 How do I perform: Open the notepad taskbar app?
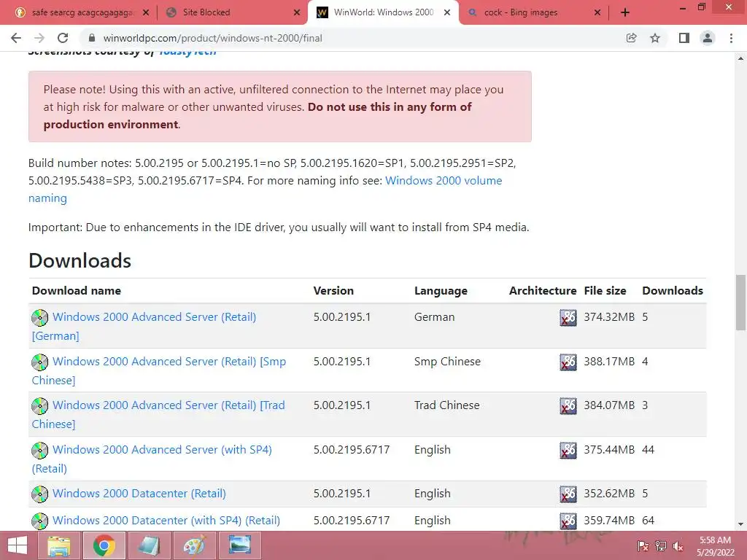pos(149,545)
